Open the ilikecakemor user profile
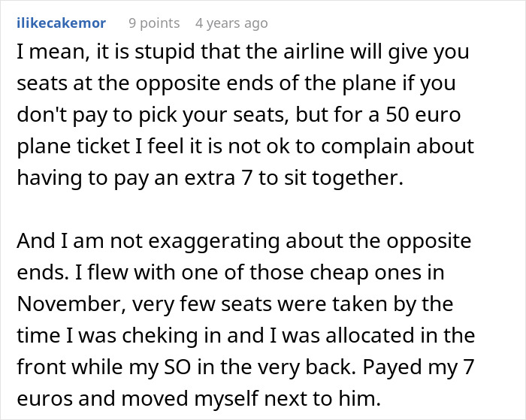526x420 pixels. 61,23
